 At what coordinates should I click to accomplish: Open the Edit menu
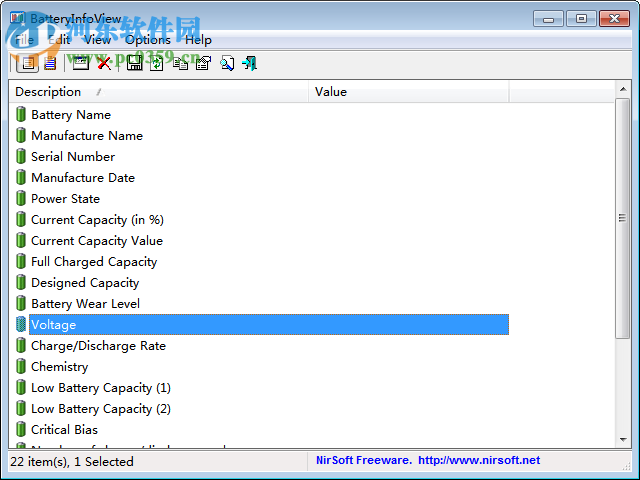(x=59, y=40)
